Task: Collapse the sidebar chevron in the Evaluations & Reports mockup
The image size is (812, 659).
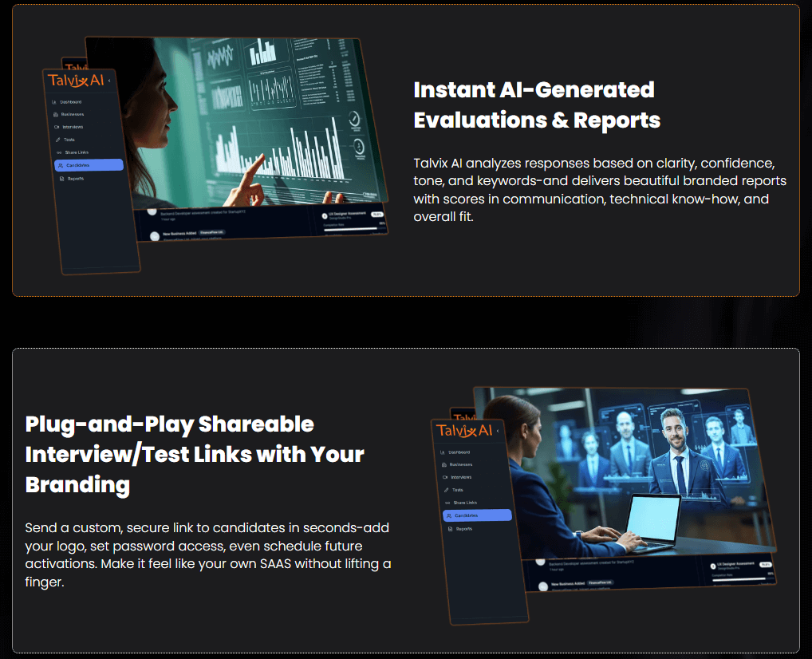Action: (109, 81)
